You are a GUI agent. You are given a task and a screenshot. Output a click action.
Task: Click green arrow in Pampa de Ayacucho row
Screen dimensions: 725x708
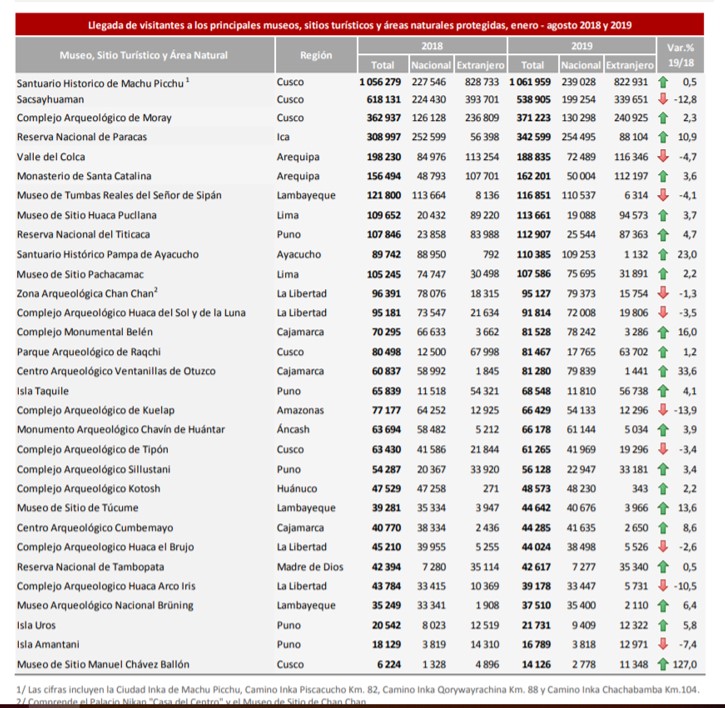click(x=663, y=254)
